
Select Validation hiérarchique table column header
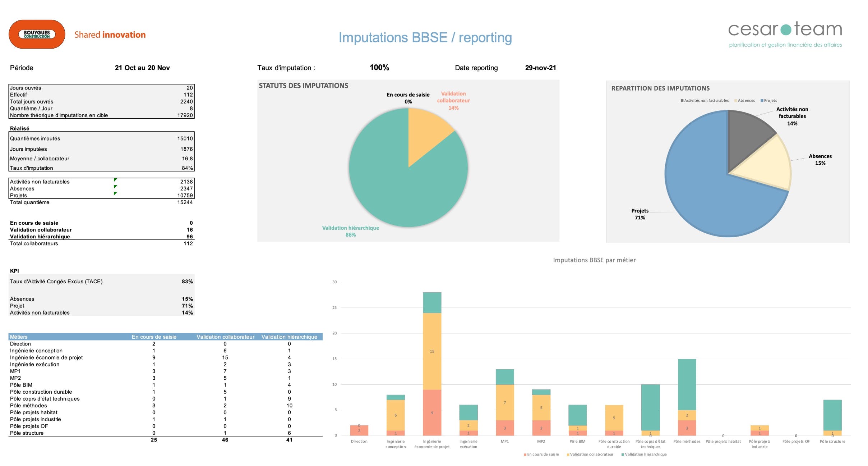tap(289, 337)
